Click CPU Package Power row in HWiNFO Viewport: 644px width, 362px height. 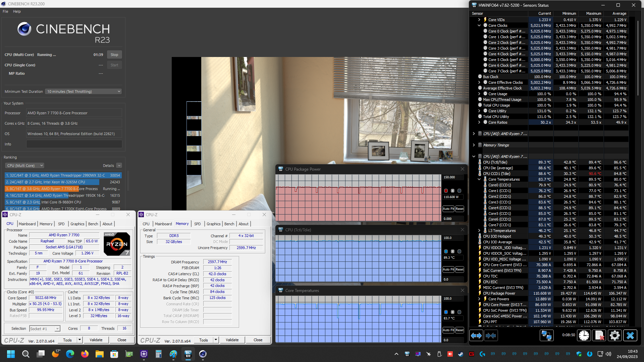553,293
